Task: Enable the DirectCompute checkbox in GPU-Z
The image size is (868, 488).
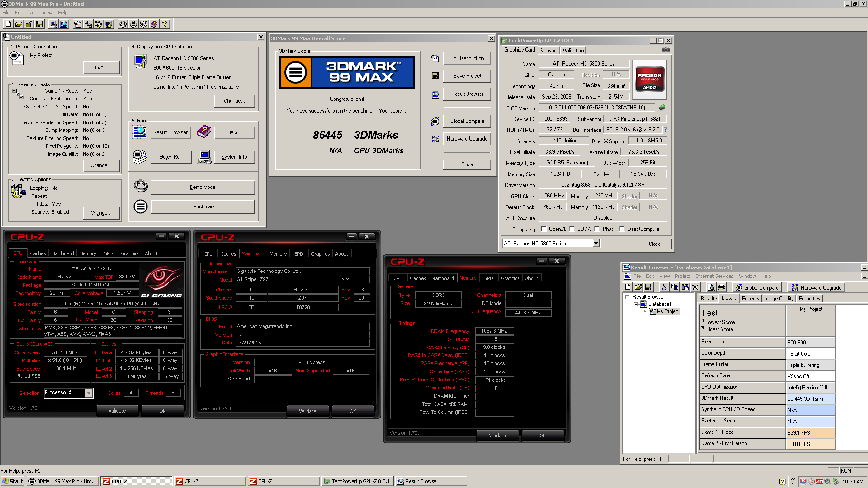Action: click(623, 229)
